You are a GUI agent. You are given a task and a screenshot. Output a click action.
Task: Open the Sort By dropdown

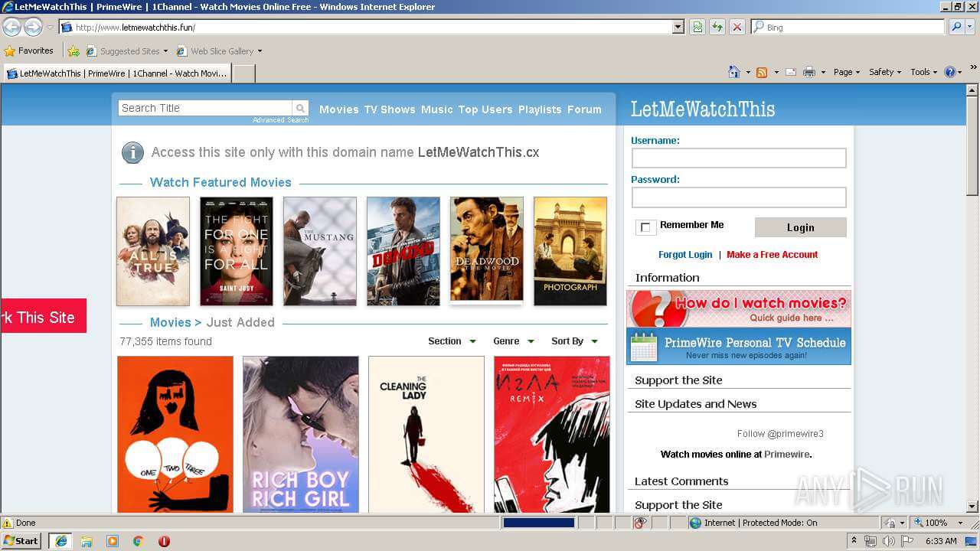[x=574, y=341]
